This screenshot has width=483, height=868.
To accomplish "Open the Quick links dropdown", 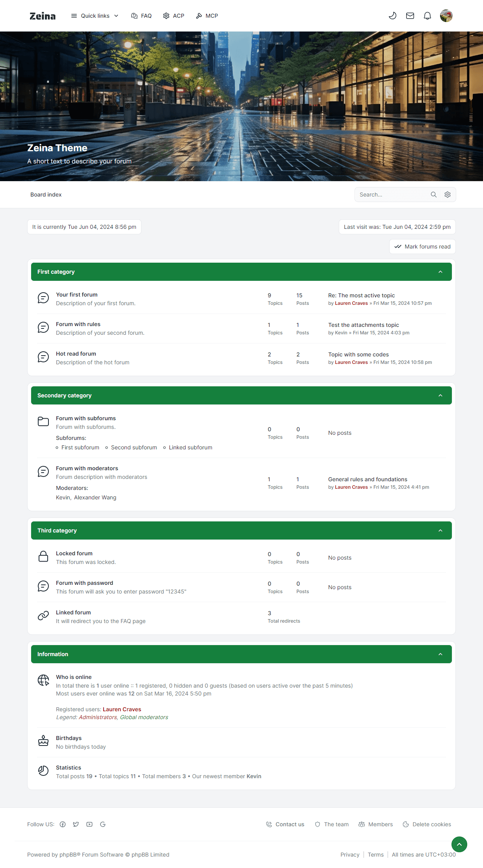I will click(x=95, y=16).
